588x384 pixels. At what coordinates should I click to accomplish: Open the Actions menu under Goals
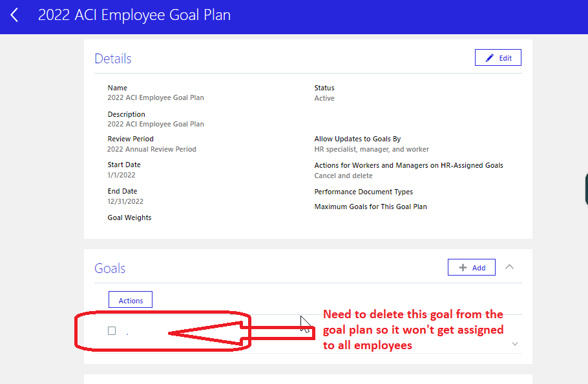pos(131,300)
